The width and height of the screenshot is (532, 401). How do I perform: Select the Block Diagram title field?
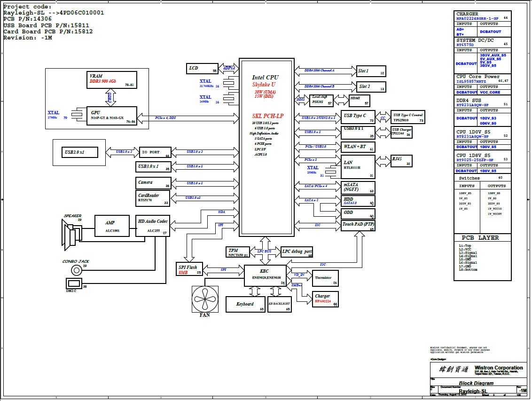tap(476, 383)
